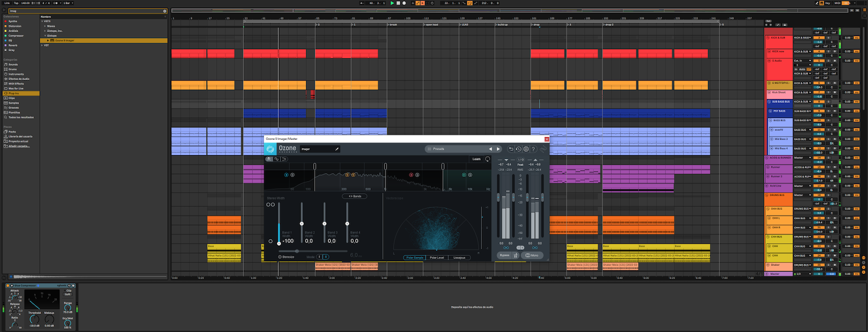Image resolution: width=868 pixels, height=332 pixels.
Task: Open the Ext. In input dropdown
Action: point(802,61)
